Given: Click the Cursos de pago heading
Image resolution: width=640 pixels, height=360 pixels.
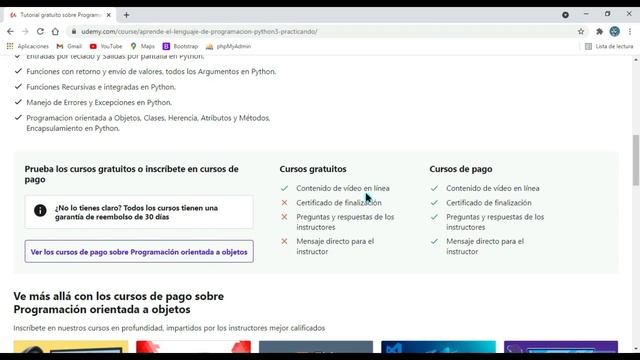Looking at the screenshot, I should [x=460, y=169].
